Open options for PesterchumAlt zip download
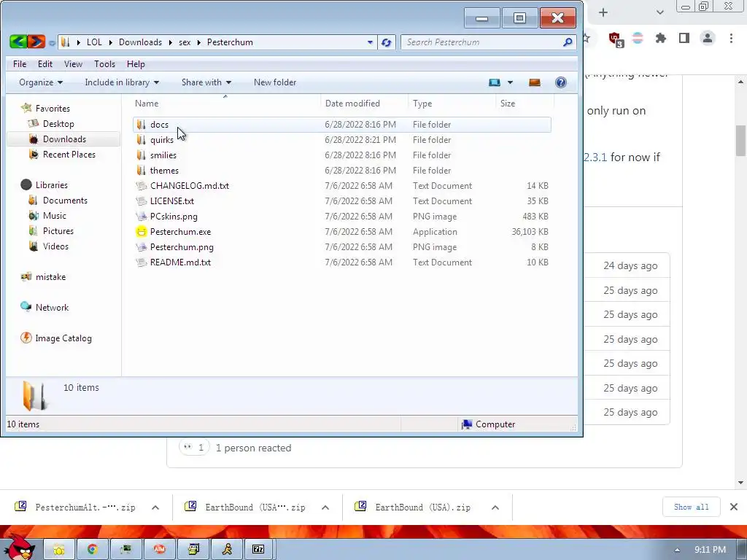Viewport: 747px width, 560px height. pos(155,507)
